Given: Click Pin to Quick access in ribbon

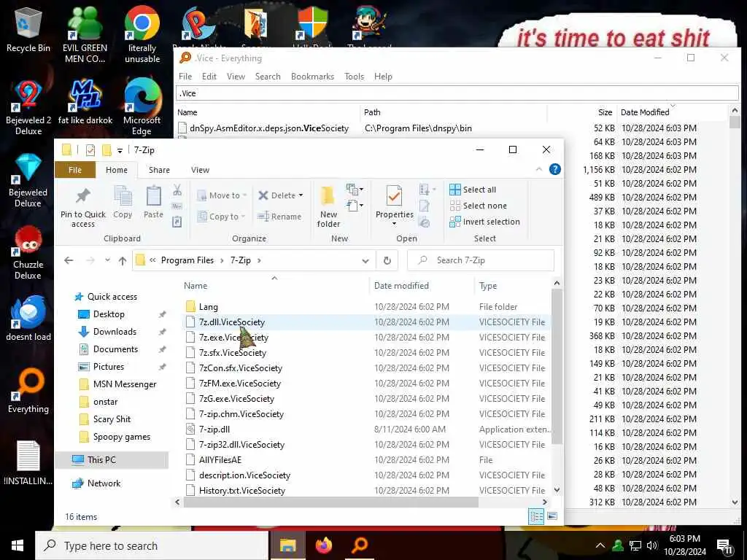Looking at the screenshot, I should (83, 206).
